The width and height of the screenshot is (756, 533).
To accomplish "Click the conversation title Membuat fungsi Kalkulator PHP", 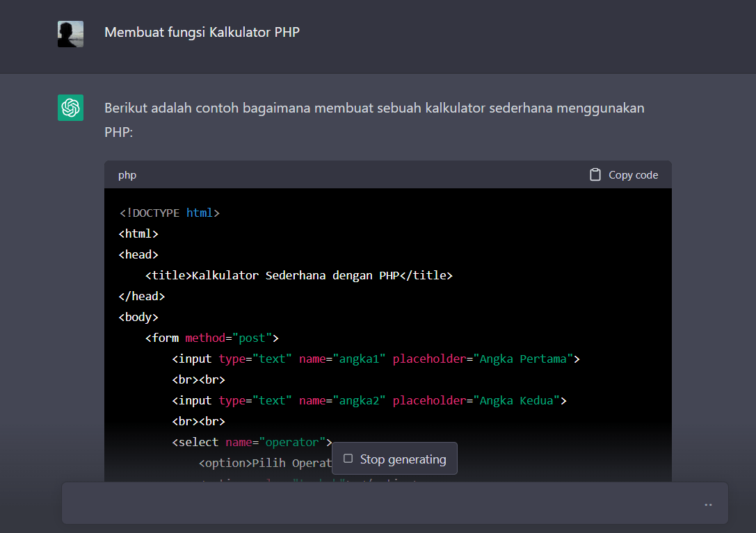I will coord(202,32).
